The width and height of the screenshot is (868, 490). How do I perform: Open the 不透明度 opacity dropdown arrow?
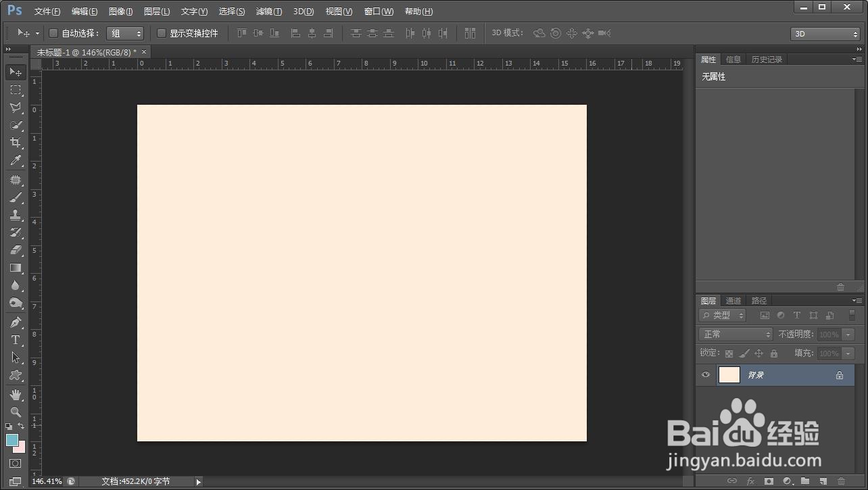848,335
